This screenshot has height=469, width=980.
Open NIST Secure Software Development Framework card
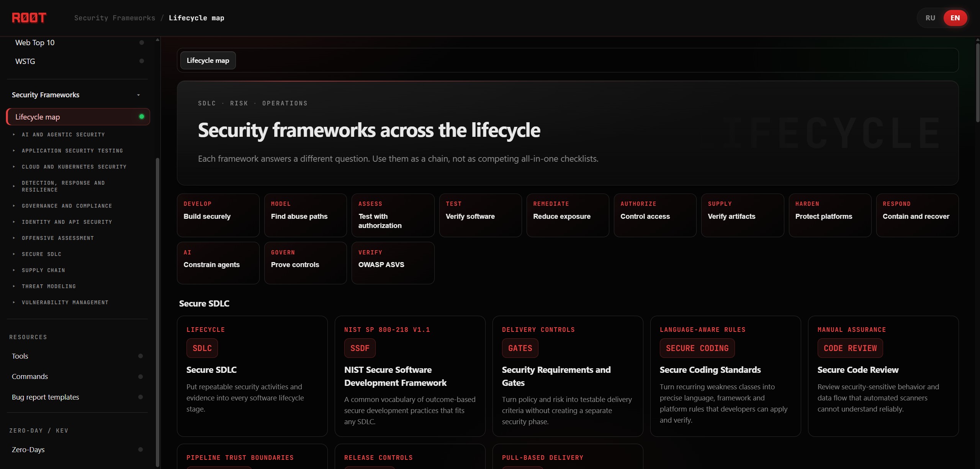(x=410, y=376)
